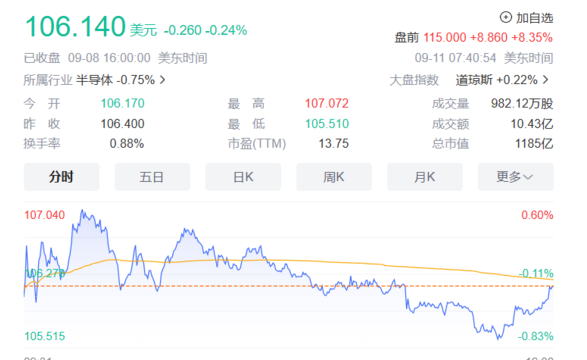The image size is (587, 360).
Task: Click the -0.83% chart axis label
Action: click(x=536, y=336)
